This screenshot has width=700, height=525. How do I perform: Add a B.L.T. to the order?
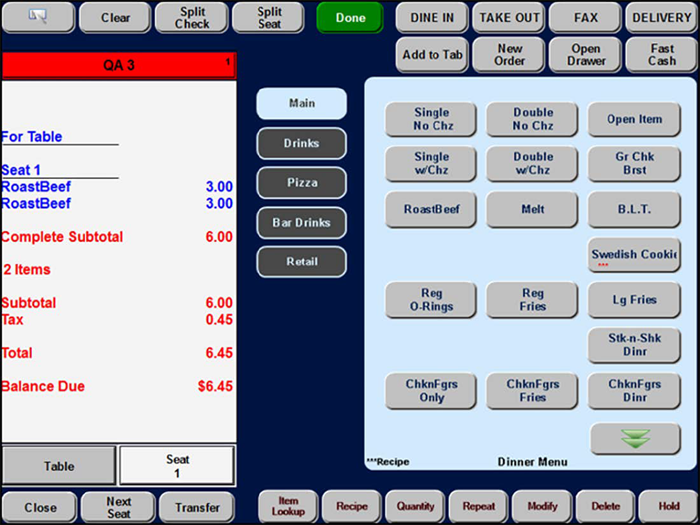pos(634,209)
